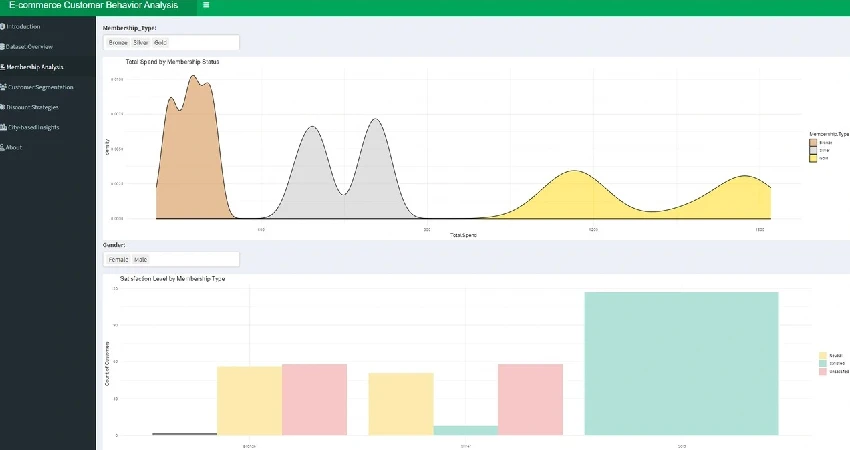
Task: Click the City-based Insights icon
Action: [3, 127]
